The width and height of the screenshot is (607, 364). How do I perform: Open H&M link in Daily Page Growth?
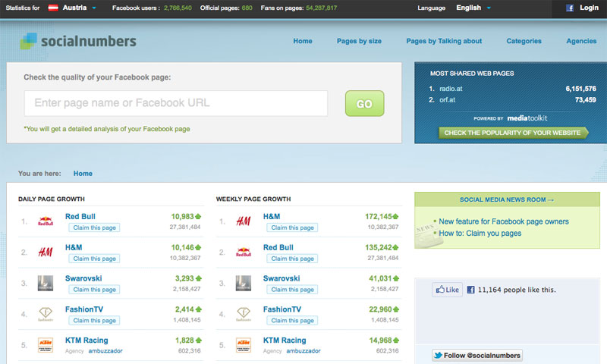tap(74, 247)
